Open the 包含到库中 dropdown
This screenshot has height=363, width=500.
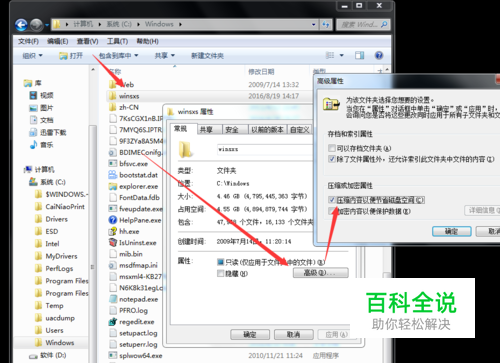pyautogui.click(x=118, y=55)
